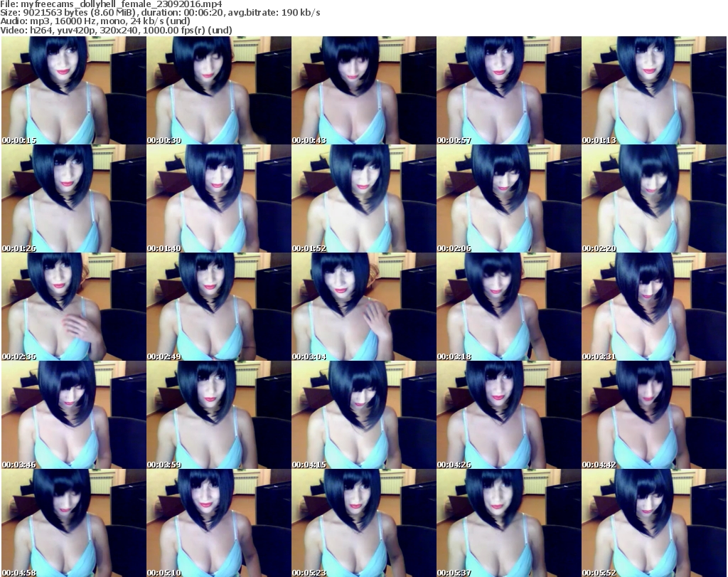The height and width of the screenshot is (577, 728).
Task: Select the thumbnail stamped 00:00:15
Action: (74, 90)
